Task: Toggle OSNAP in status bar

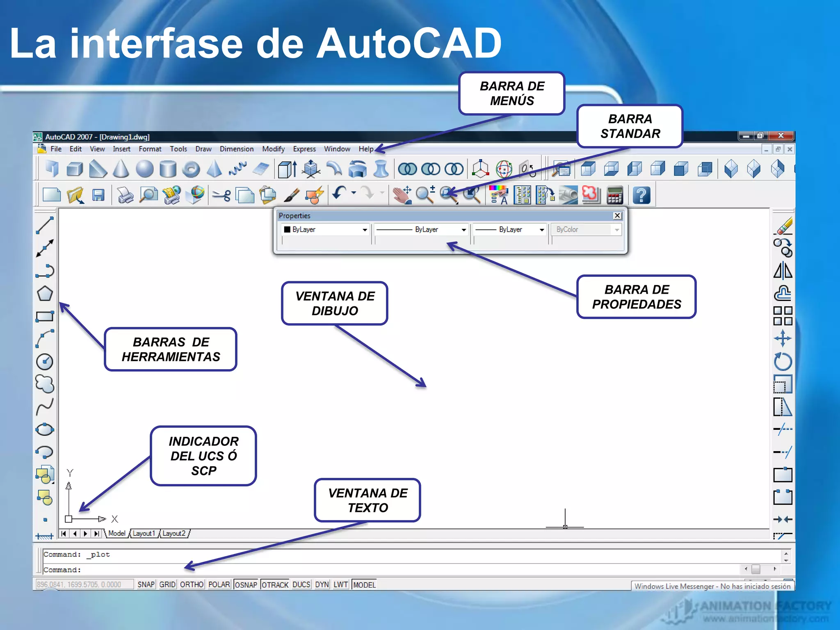Action: (x=246, y=584)
